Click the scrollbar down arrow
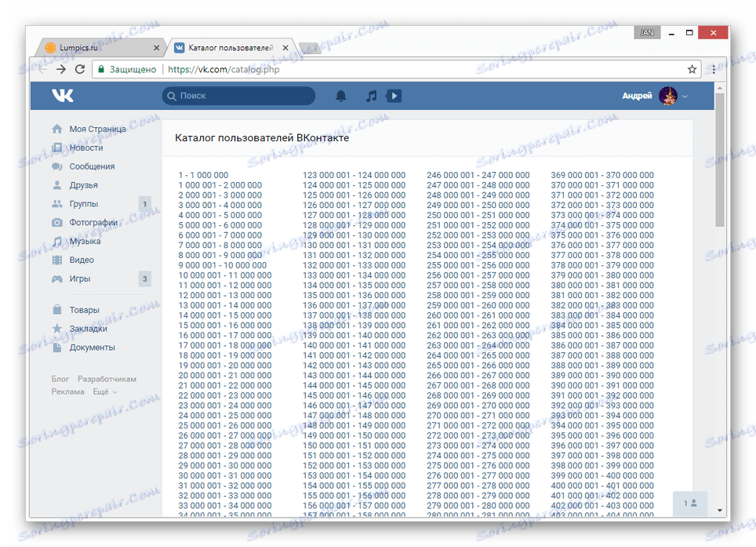The width and height of the screenshot is (756, 547). [720, 510]
